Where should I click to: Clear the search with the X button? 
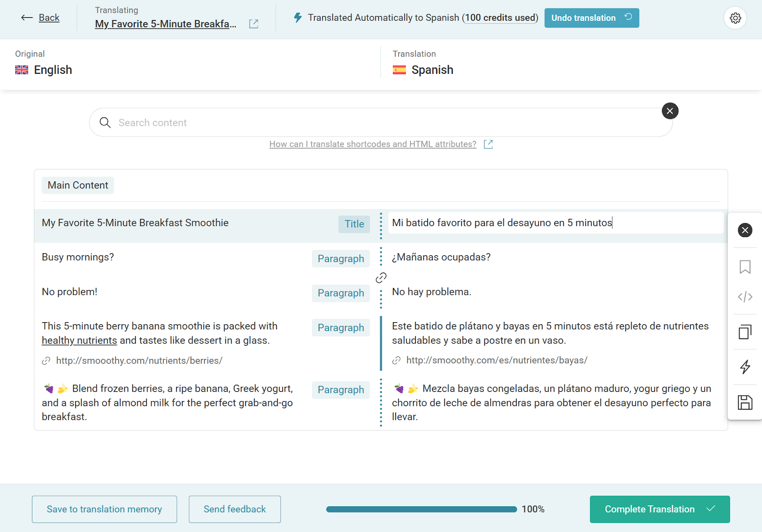670,111
